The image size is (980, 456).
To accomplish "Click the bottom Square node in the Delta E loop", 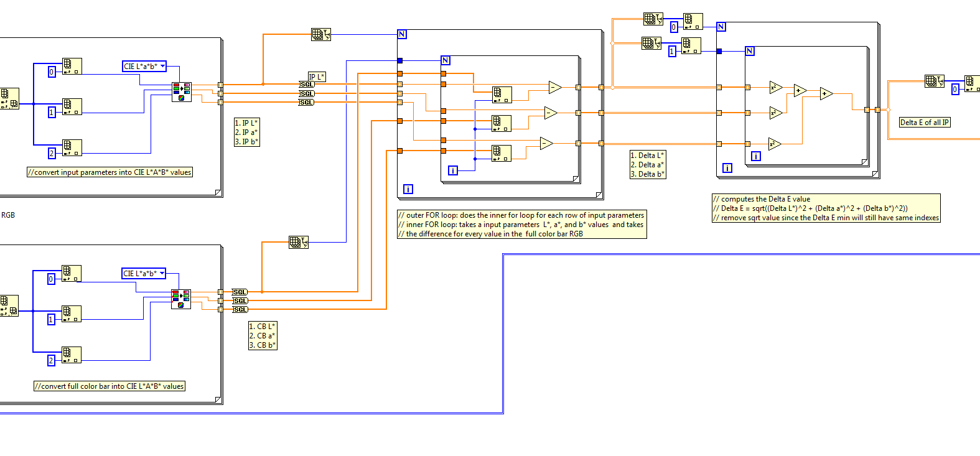I will pos(775,144).
